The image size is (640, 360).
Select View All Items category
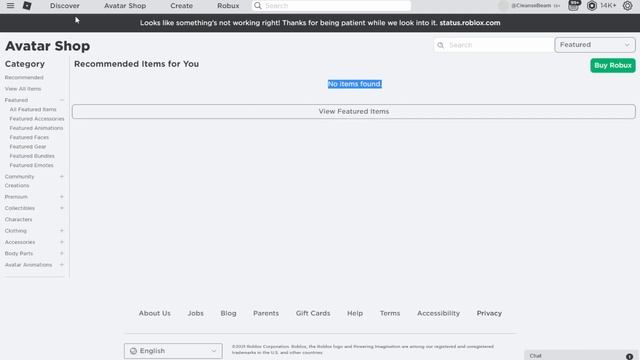click(x=23, y=89)
